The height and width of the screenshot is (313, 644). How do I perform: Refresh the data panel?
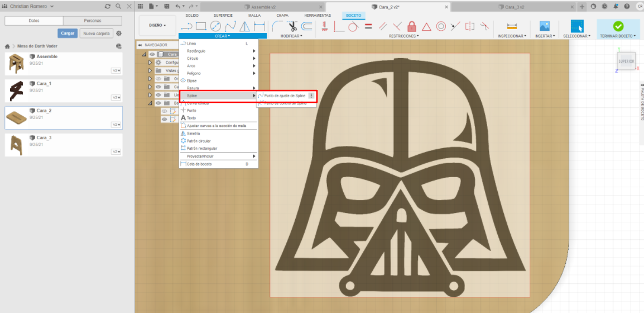point(108,7)
